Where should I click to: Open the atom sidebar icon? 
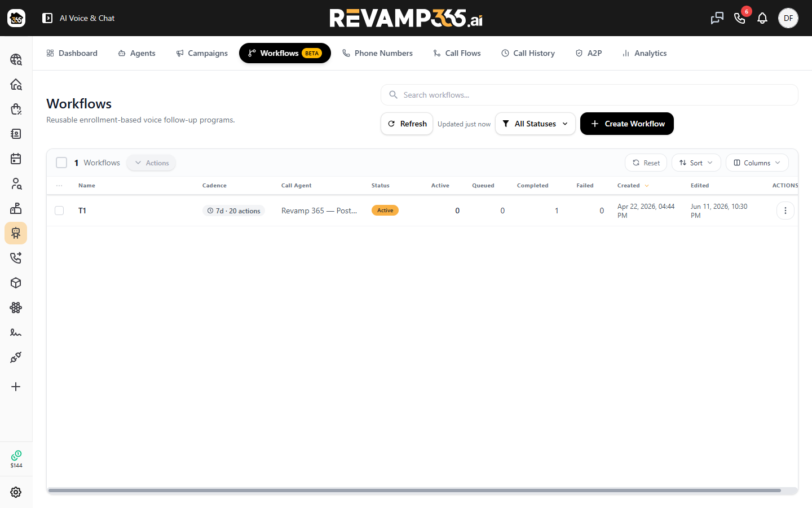[16, 308]
